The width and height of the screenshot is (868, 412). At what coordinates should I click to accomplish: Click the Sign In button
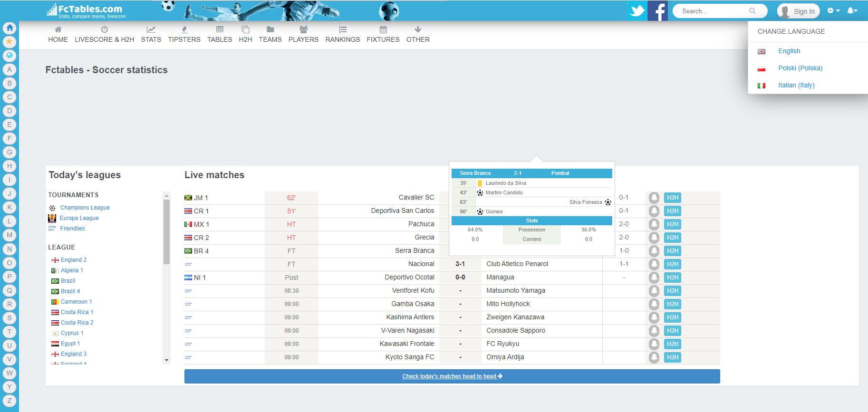coord(799,11)
